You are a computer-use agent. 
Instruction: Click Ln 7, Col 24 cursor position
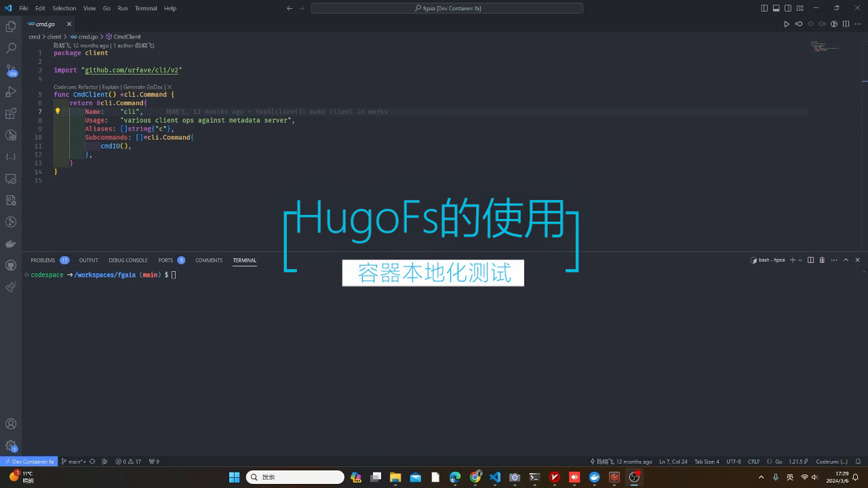(x=673, y=462)
